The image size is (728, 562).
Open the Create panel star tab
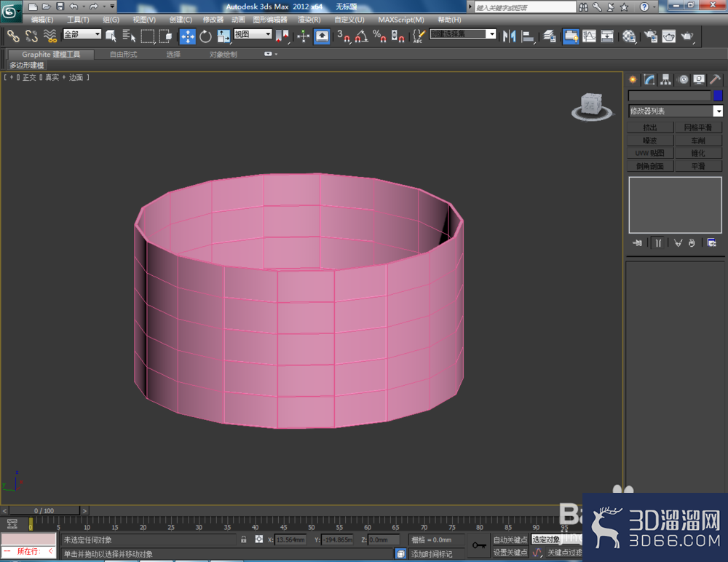pyautogui.click(x=633, y=79)
